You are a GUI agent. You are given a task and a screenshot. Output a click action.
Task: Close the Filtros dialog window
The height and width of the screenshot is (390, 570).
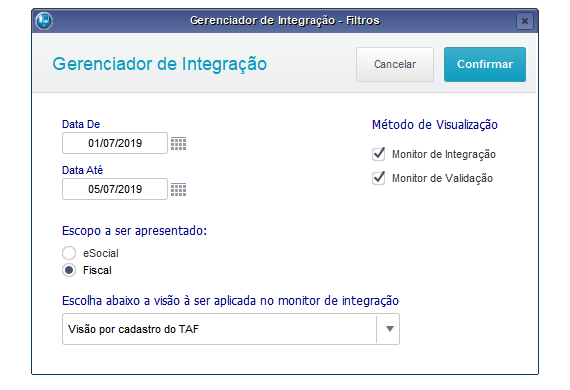[x=525, y=21]
